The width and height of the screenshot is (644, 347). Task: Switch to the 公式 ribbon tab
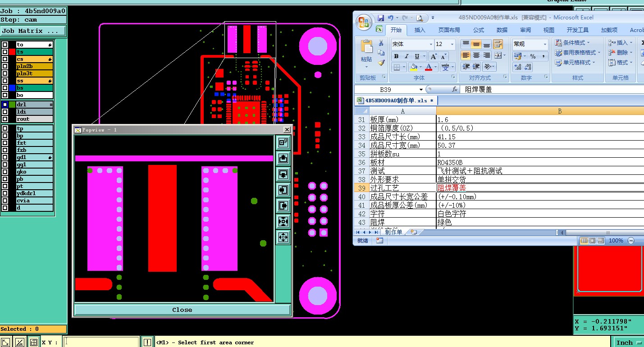479,30
